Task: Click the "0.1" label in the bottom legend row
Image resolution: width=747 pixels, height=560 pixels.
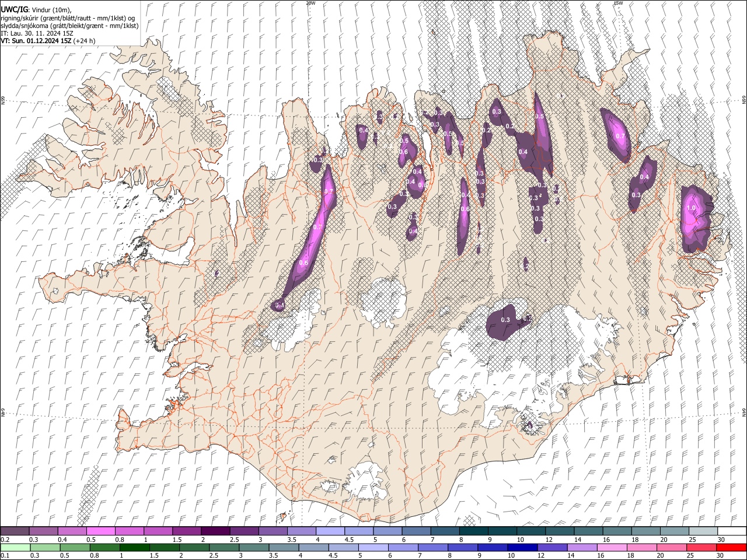Action: pyautogui.click(x=5, y=555)
